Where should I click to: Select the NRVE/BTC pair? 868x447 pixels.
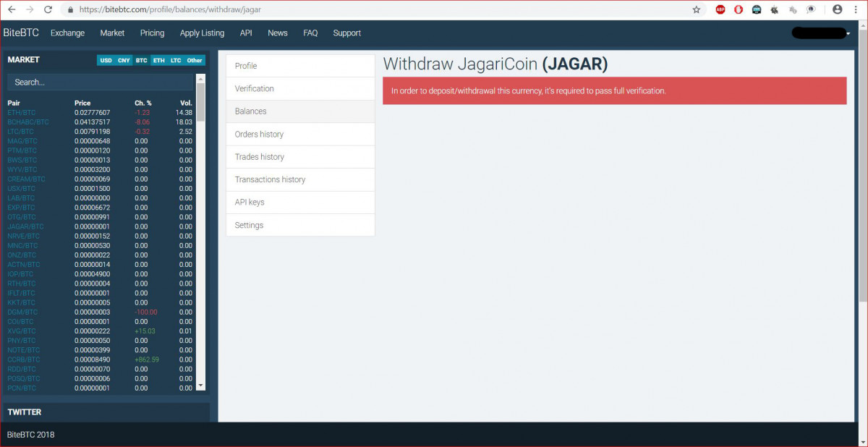tap(24, 236)
